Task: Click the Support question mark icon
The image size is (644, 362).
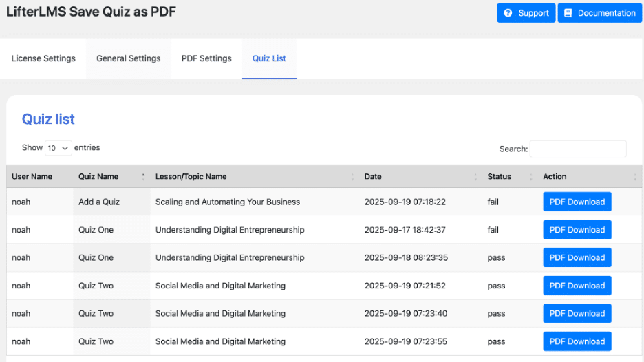Action: click(508, 13)
